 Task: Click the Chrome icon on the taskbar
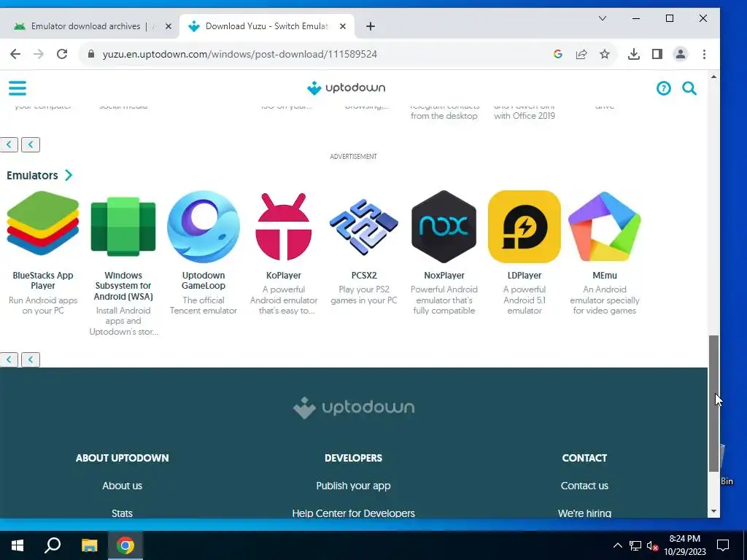pos(125,545)
